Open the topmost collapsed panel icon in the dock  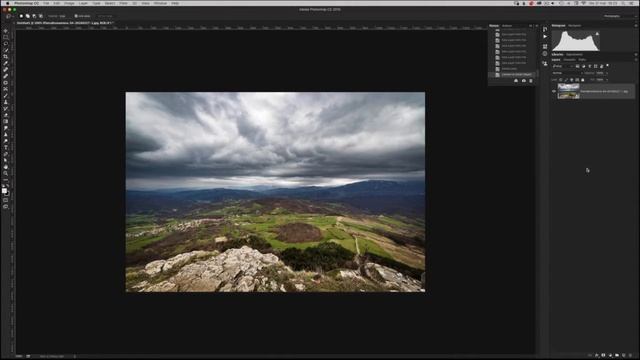tap(545, 29)
